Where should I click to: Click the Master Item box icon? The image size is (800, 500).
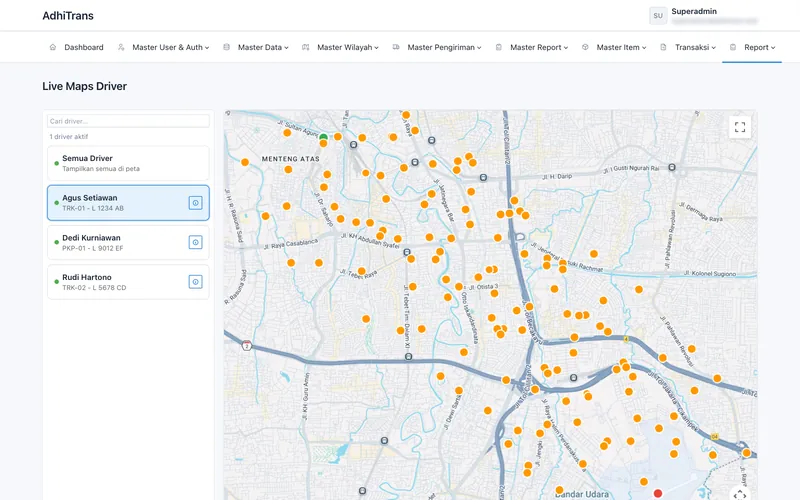585,47
